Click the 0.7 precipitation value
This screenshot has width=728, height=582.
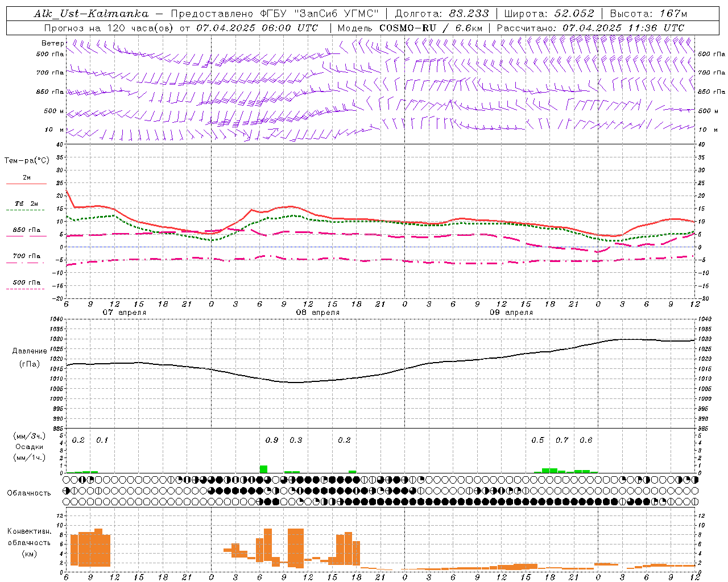click(562, 440)
